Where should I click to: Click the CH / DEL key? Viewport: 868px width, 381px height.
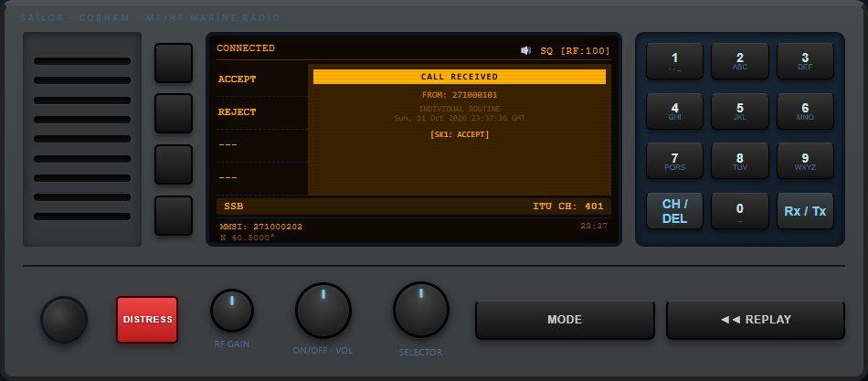click(674, 210)
